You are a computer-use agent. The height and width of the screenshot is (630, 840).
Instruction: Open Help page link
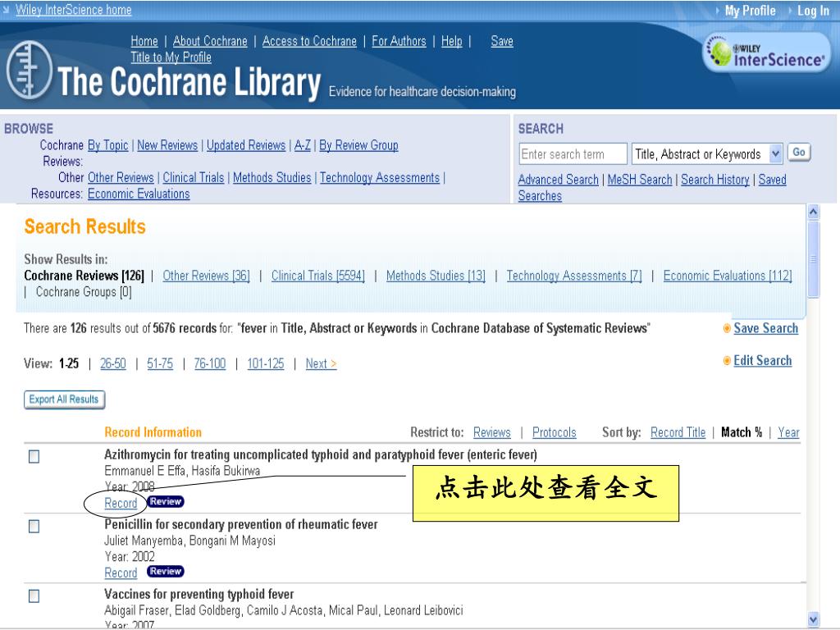point(452,41)
